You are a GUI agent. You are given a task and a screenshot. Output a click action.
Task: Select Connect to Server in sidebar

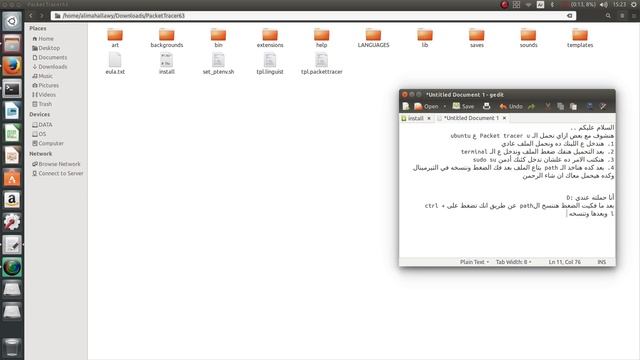(58, 173)
